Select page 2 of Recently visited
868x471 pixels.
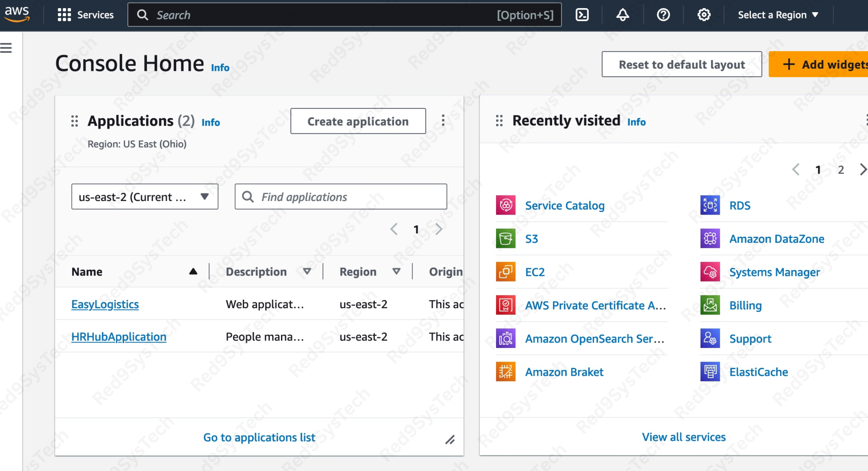[x=841, y=170]
